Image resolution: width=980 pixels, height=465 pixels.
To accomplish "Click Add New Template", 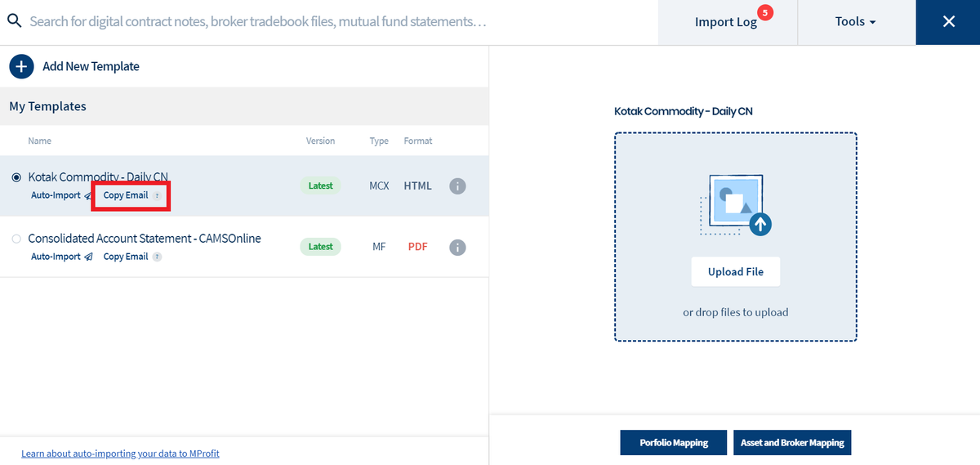I will 91,66.
